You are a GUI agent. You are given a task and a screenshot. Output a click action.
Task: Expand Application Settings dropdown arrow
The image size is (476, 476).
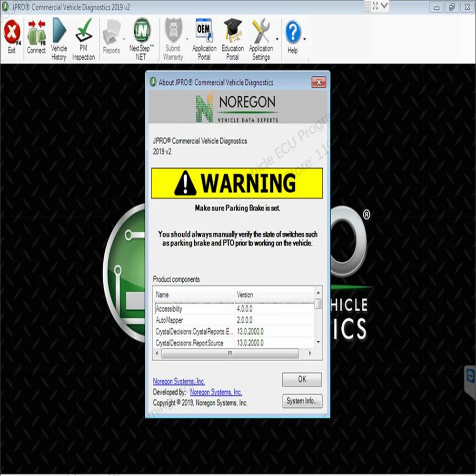pos(277,39)
